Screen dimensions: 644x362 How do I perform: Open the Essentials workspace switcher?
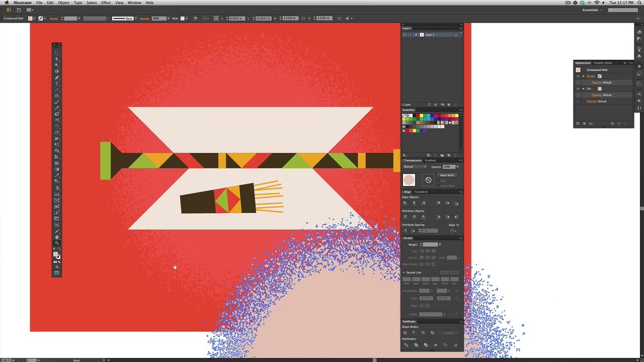tap(592, 10)
